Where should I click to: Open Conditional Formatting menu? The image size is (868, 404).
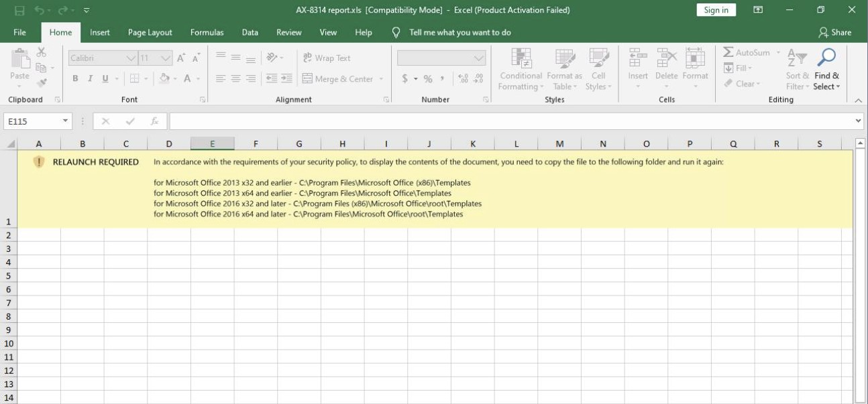pyautogui.click(x=521, y=70)
